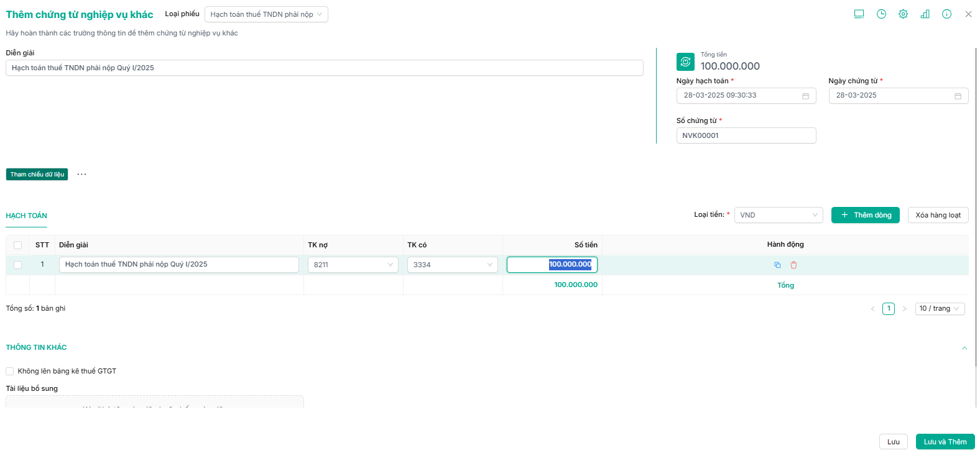Click the Số chứng từ input field

pyautogui.click(x=746, y=135)
